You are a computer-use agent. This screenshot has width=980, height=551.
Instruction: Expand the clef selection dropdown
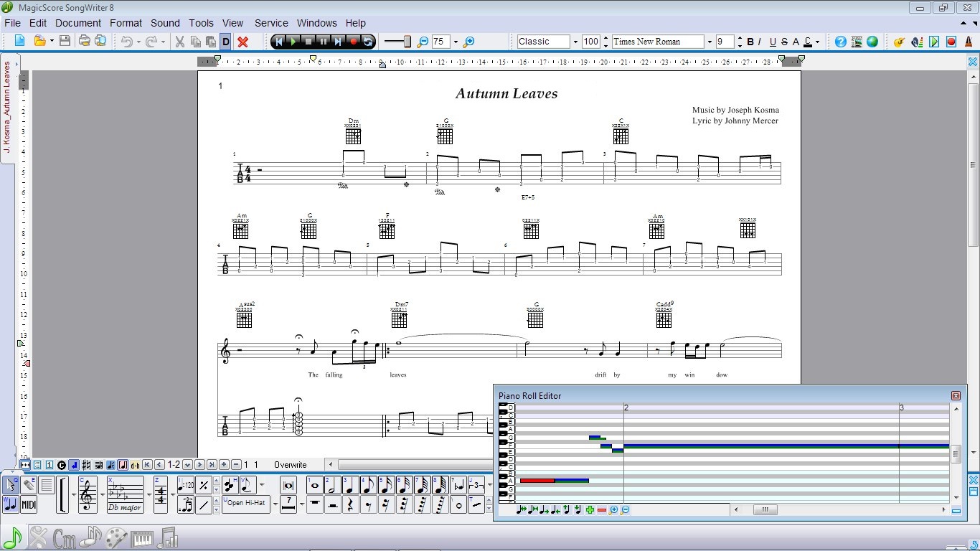click(x=102, y=495)
